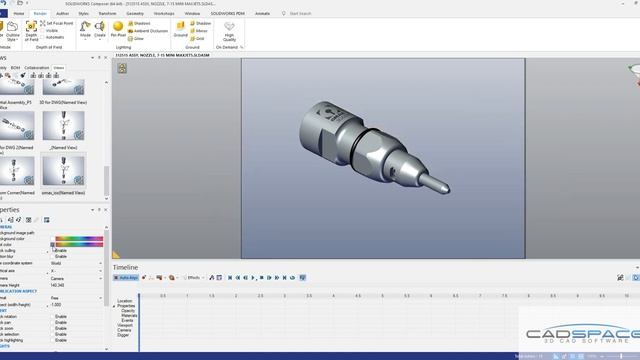Select the Digger track in Timeline

coord(123,335)
